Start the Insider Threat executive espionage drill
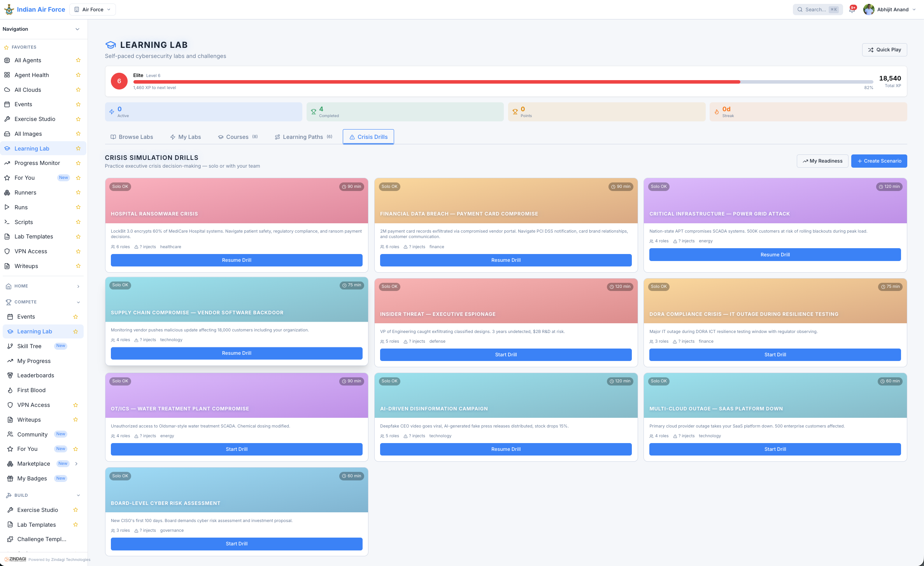 click(506, 354)
